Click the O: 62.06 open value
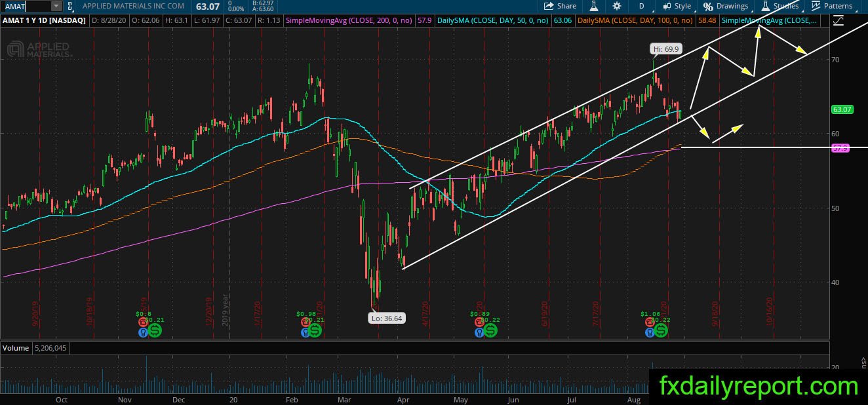Screen dimensions: 868x405 pyautogui.click(x=145, y=20)
